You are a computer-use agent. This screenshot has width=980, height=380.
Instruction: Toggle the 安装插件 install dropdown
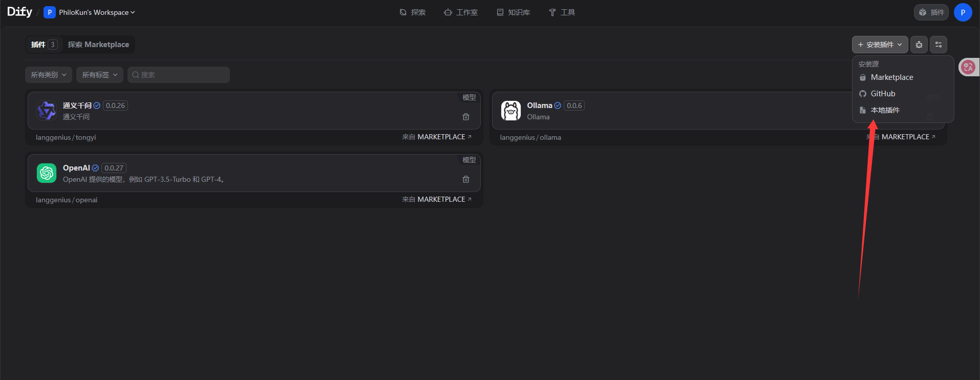pos(880,45)
